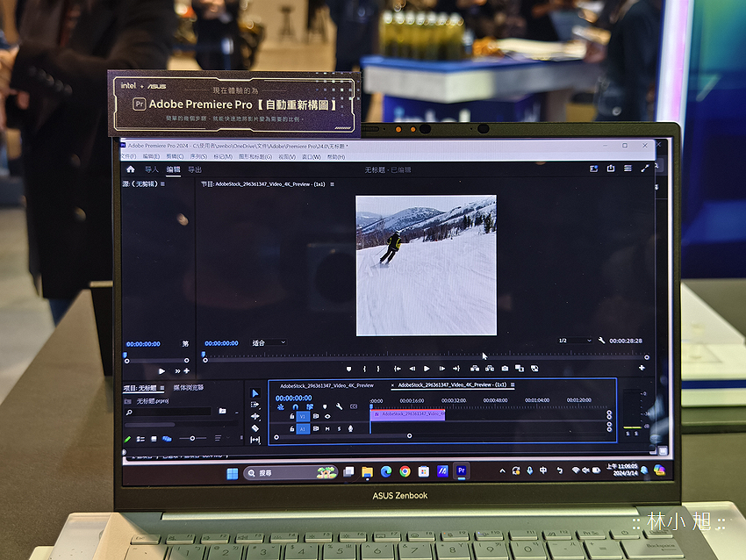The image size is (746, 560).
Task: Play the sequence in Program monitor
Action: [x=427, y=369]
